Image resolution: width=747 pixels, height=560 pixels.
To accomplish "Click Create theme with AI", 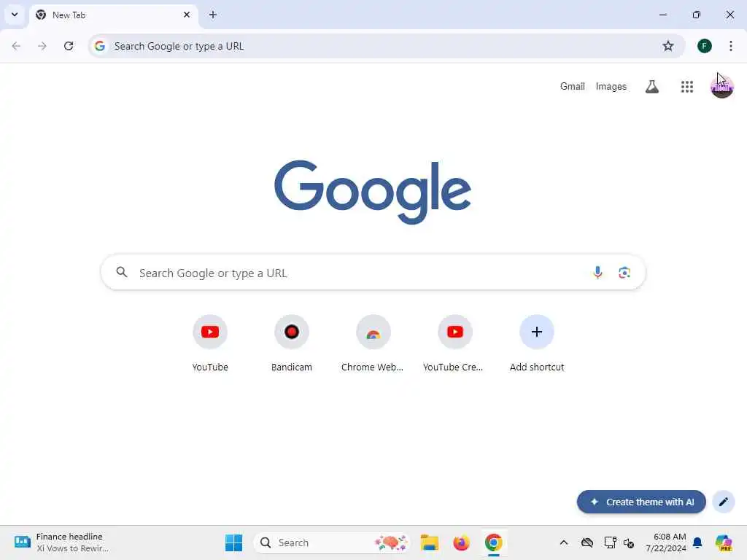I will tap(641, 502).
